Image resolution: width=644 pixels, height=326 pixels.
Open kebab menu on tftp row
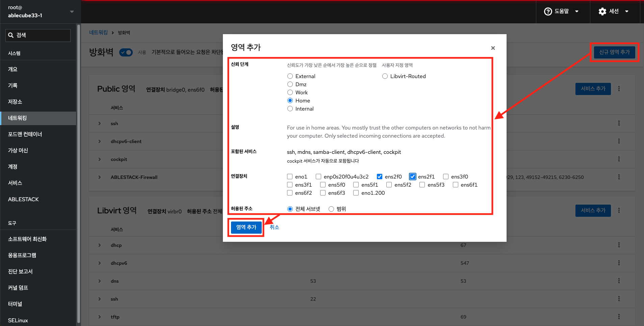619,317
